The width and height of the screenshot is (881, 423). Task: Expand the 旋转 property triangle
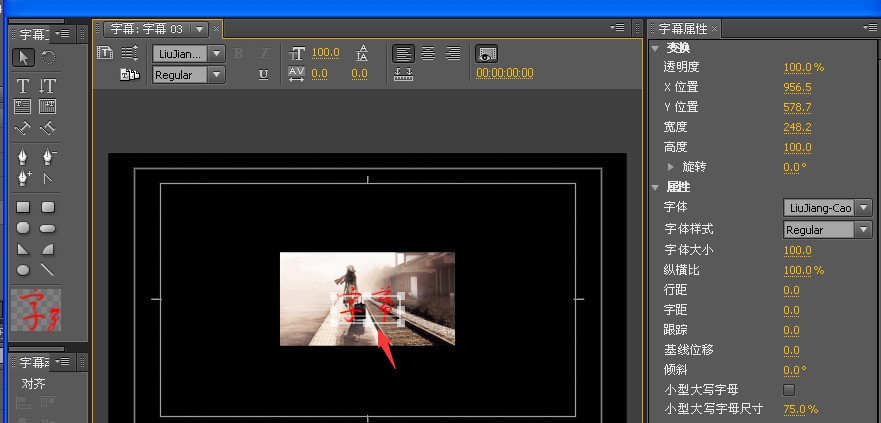click(670, 167)
